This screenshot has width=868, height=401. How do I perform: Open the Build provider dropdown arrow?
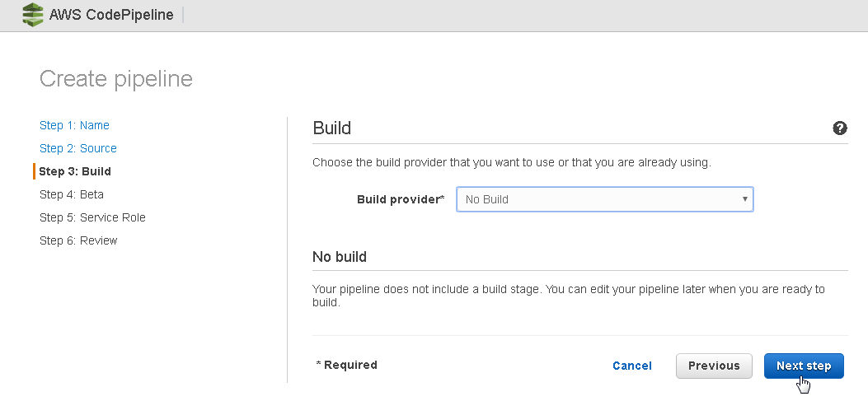[745, 199]
